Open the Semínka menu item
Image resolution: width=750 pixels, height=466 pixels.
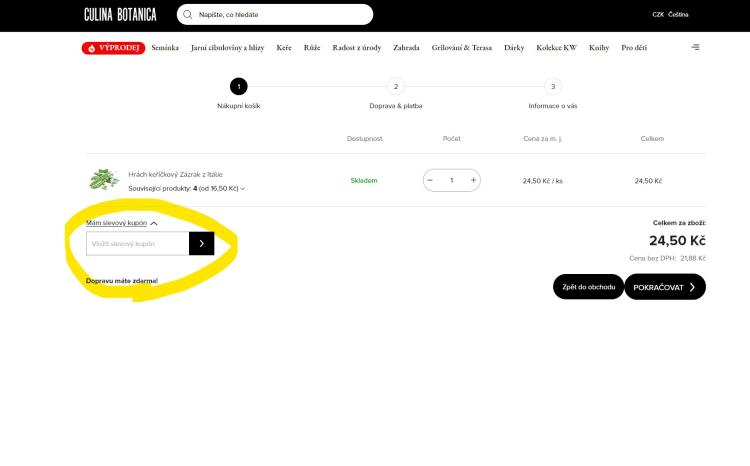pyautogui.click(x=165, y=47)
